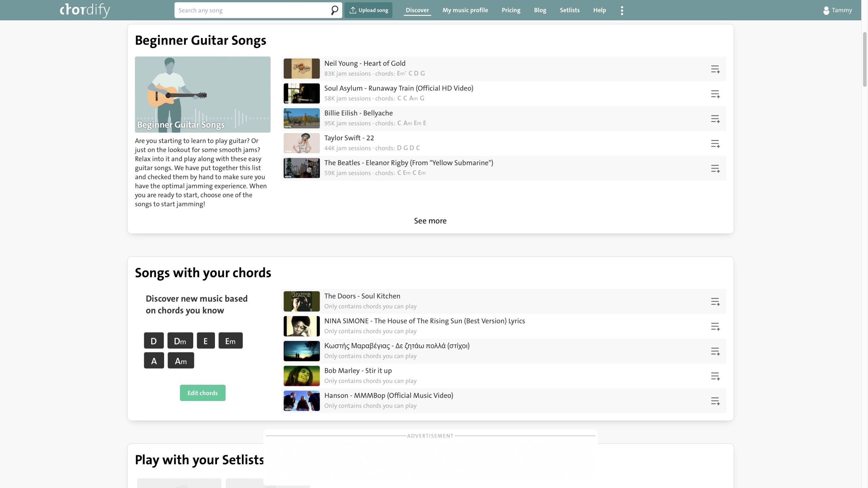
Task: Add Stir it up to setlist
Action: click(715, 376)
